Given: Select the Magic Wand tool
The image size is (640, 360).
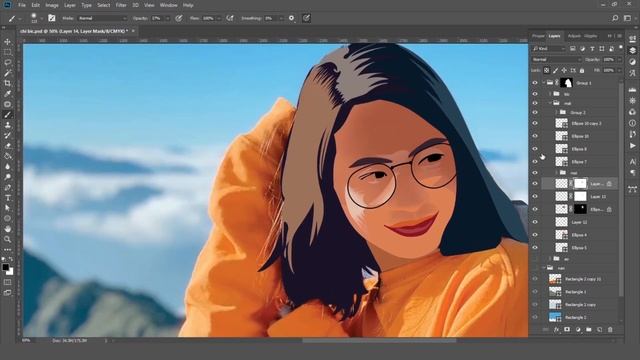Looking at the screenshot, I should (x=7, y=73).
